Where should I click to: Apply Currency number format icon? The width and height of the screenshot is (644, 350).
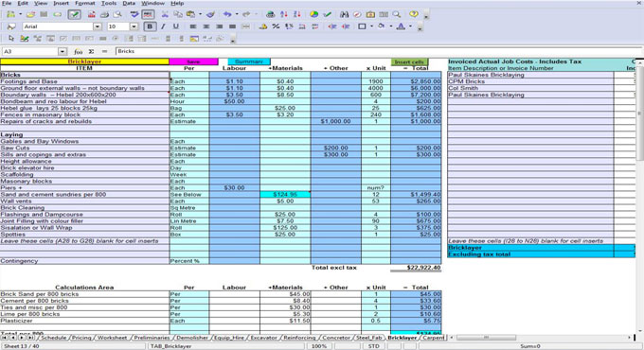click(263, 26)
